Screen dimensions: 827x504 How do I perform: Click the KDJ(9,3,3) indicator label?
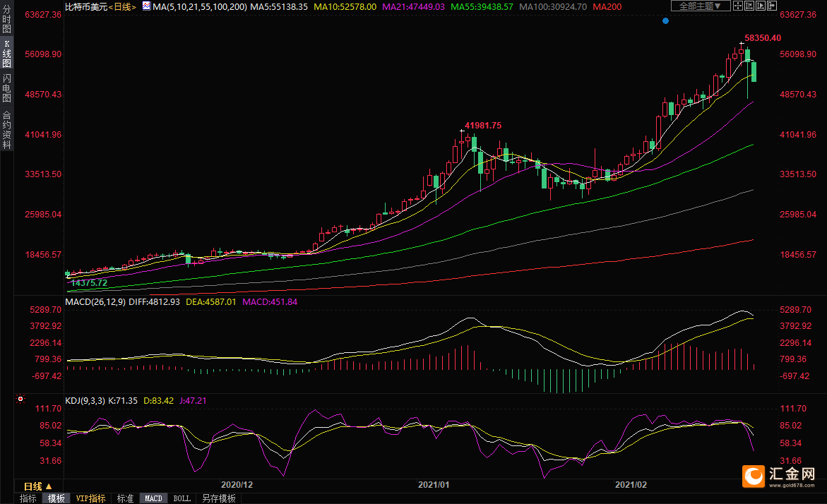pyautogui.click(x=85, y=401)
